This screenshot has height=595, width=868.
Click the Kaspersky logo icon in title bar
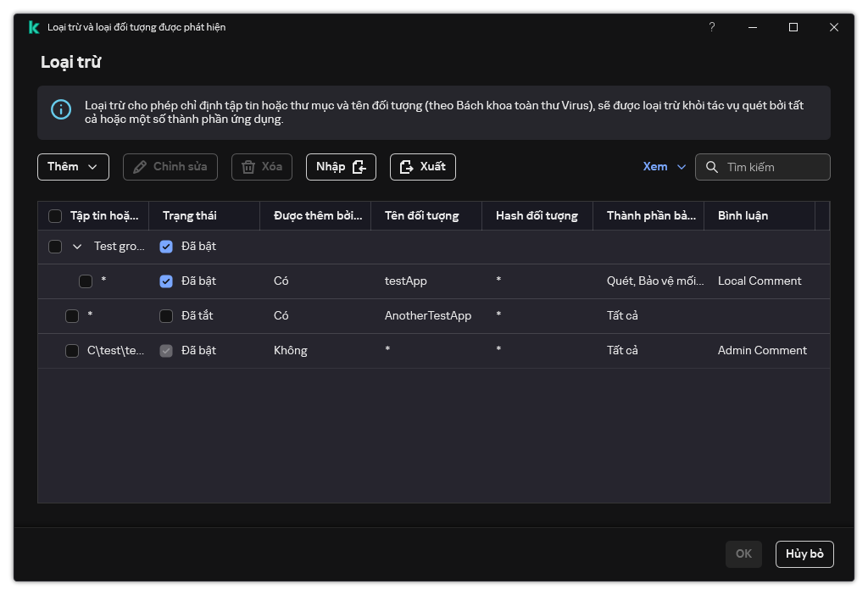click(x=34, y=27)
